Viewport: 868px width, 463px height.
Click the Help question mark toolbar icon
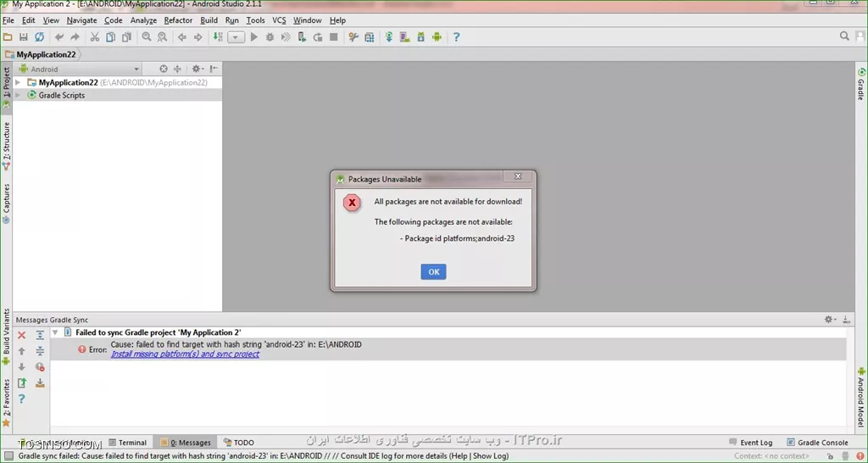456,37
